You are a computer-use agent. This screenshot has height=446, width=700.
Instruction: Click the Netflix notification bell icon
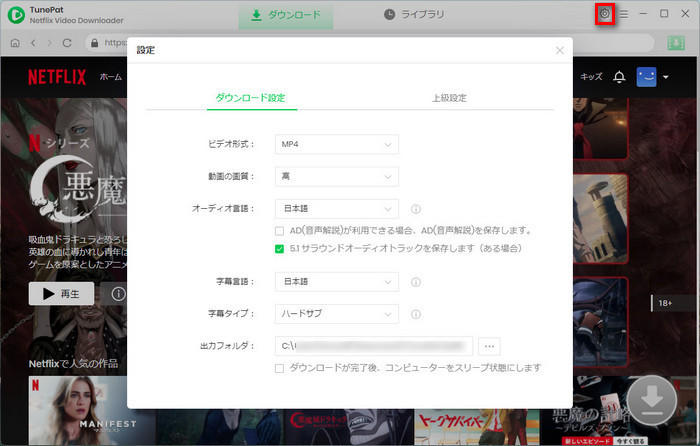(619, 77)
